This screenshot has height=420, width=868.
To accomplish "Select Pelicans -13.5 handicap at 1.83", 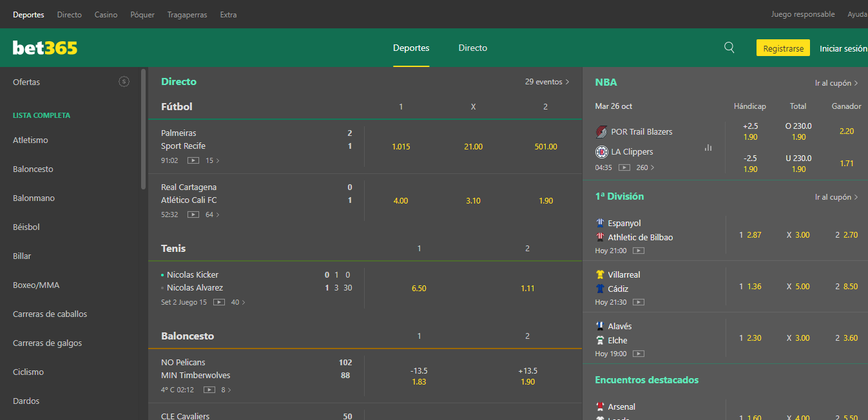I will (419, 376).
